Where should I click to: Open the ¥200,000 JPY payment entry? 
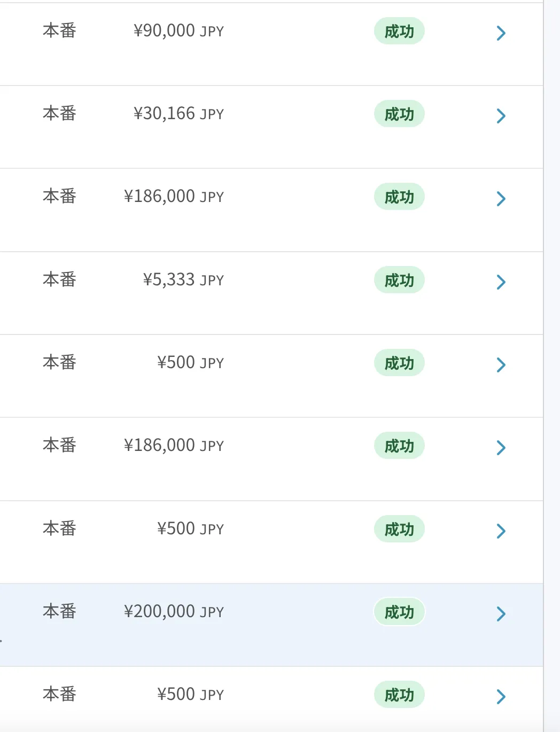[174, 612]
